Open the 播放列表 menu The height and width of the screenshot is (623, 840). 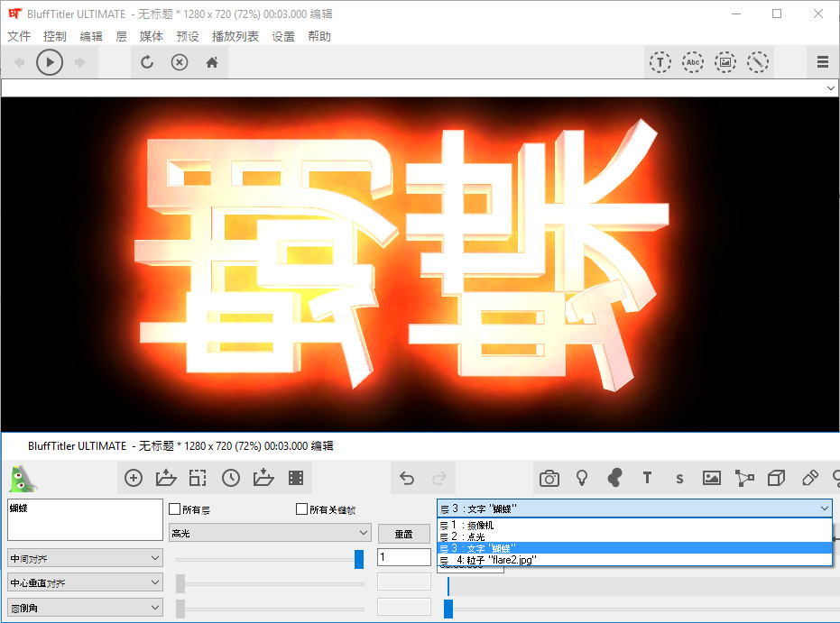point(235,37)
